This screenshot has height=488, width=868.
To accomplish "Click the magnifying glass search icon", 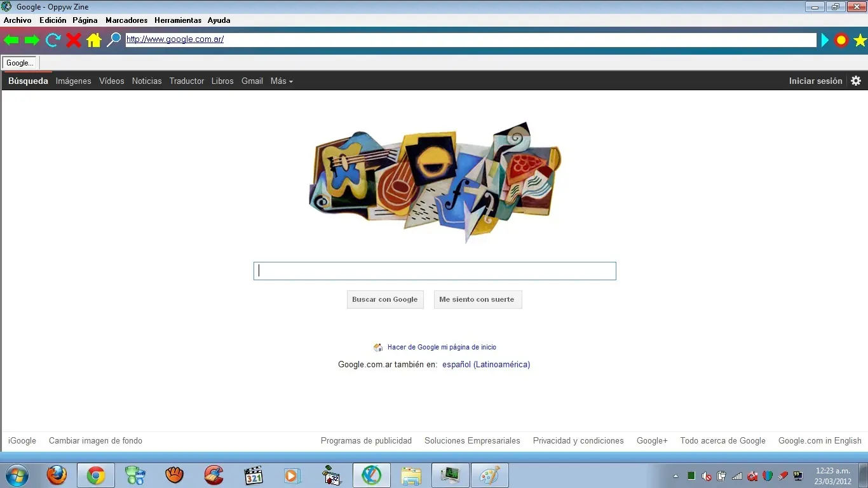I will tap(114, 40).
